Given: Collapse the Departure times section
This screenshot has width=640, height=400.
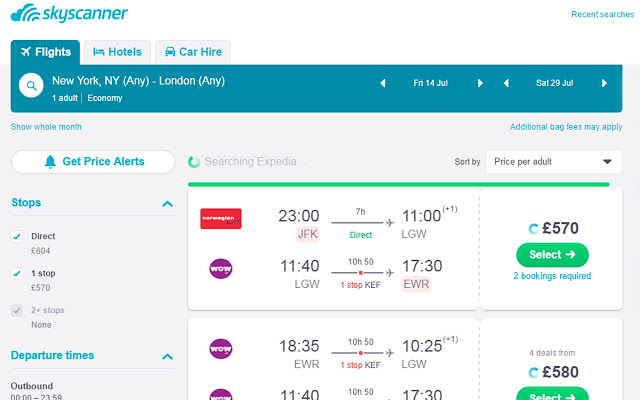Looking at the screenshot, I should (167, 357).
